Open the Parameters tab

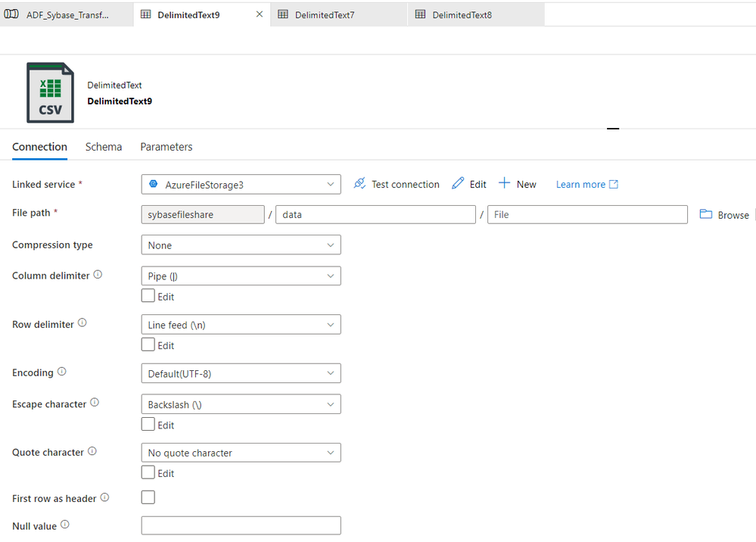coord(166,147)
